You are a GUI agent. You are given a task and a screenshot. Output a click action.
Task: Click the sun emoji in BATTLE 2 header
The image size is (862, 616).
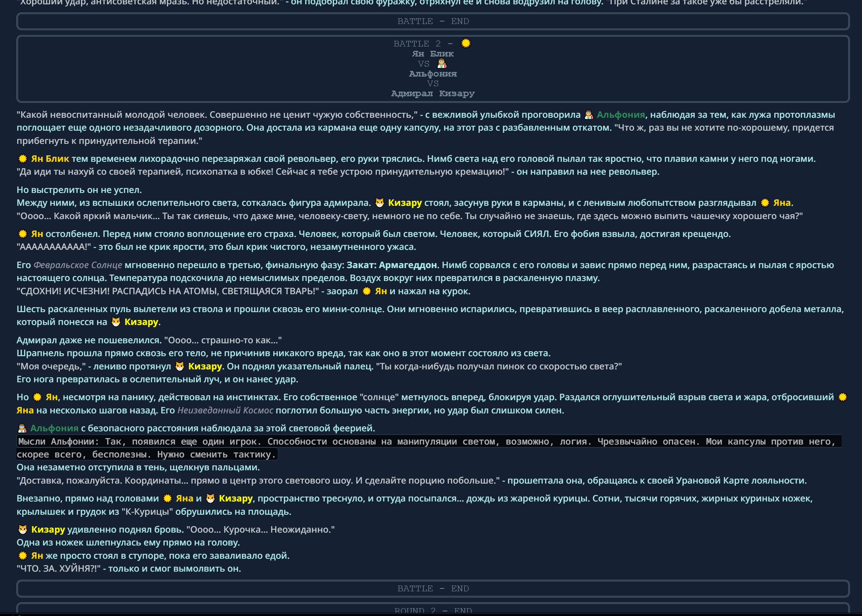pyautogui.click(x=466, y=43)
